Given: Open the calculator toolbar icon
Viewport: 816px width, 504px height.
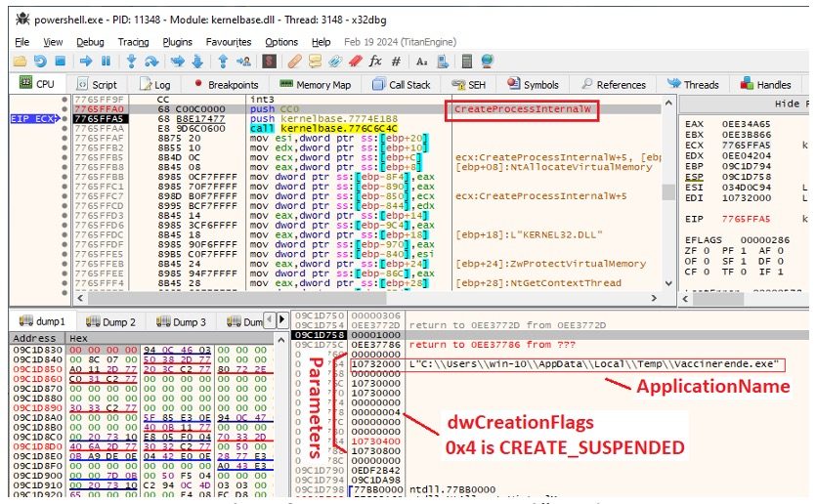Looking at the screenshot, I should (x=469, y=62).
